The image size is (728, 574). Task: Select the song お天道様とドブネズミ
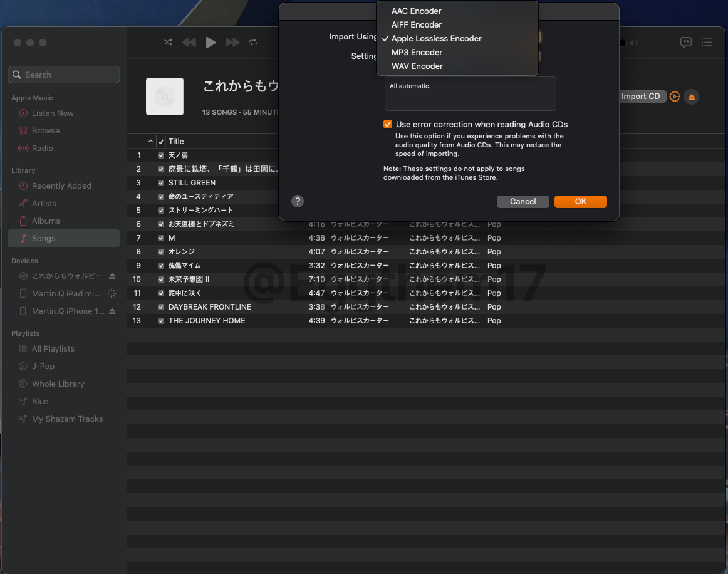click(x=201, y=224)
